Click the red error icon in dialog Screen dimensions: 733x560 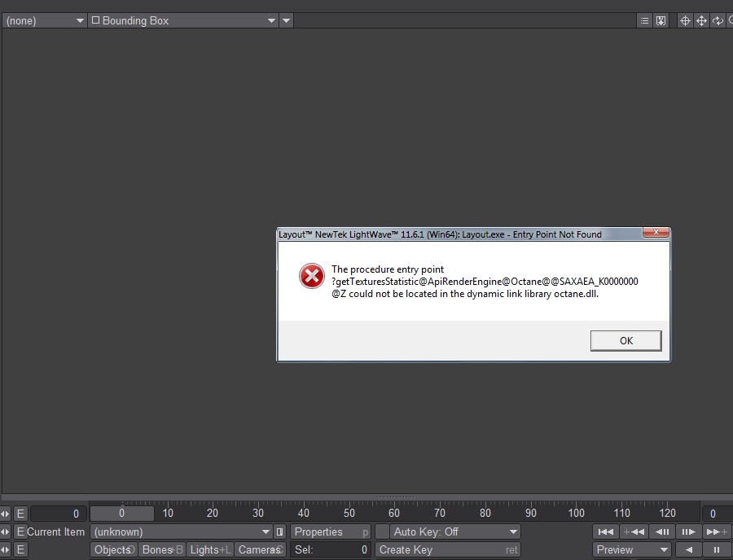click(312, 276)
